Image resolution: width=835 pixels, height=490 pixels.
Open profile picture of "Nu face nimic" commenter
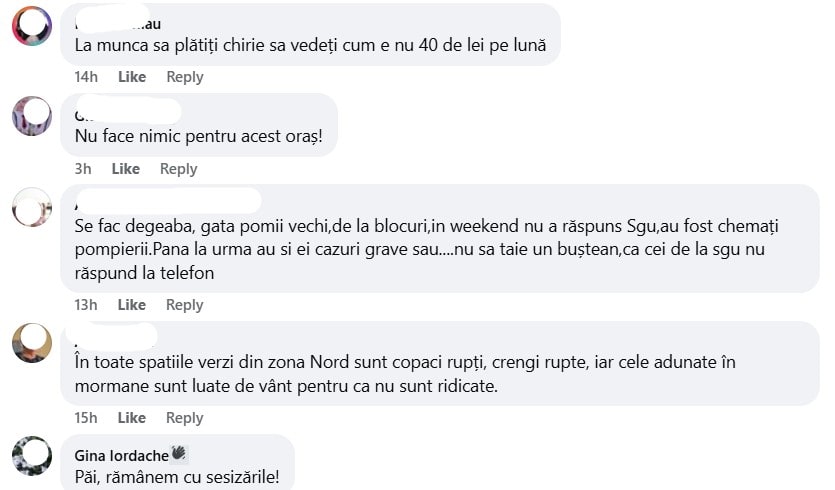[31, 116]
